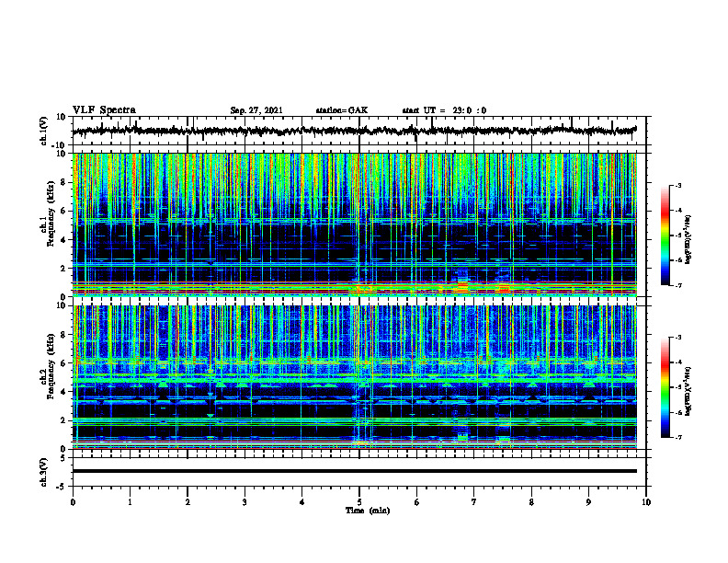This screenshot has height=563, width=728.
Task: Click the time axis tick label "3"
Action: point(245,502)
